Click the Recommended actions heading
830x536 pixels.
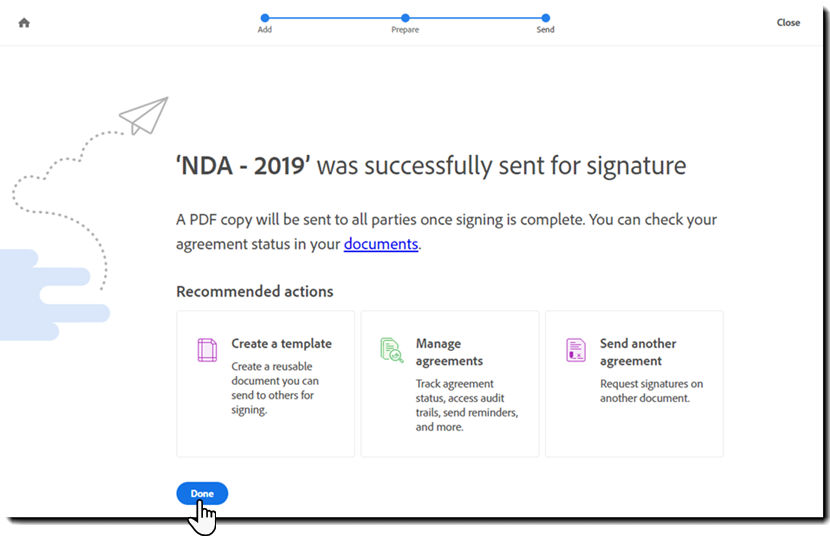(255, 292)
